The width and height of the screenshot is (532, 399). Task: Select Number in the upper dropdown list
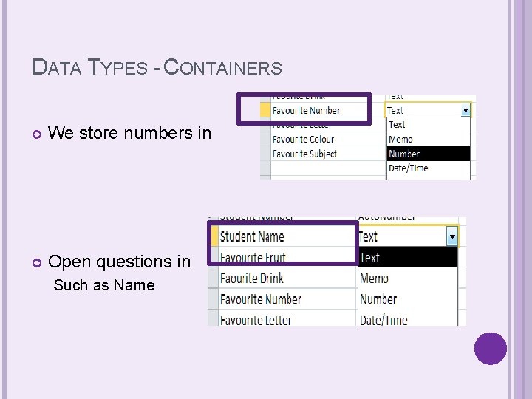pyautogui.click(x=428, y=154)
